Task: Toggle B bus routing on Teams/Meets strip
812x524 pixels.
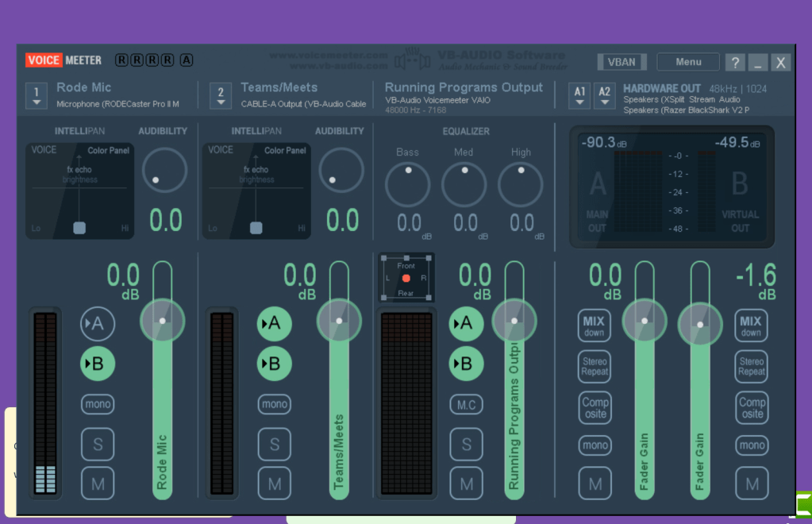Action: pyautogui.click(x=274, y=364)
